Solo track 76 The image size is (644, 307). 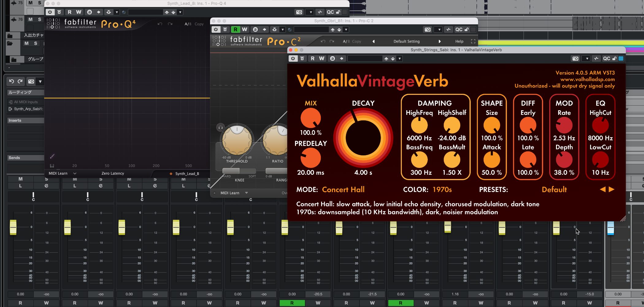tap(39, 19)
